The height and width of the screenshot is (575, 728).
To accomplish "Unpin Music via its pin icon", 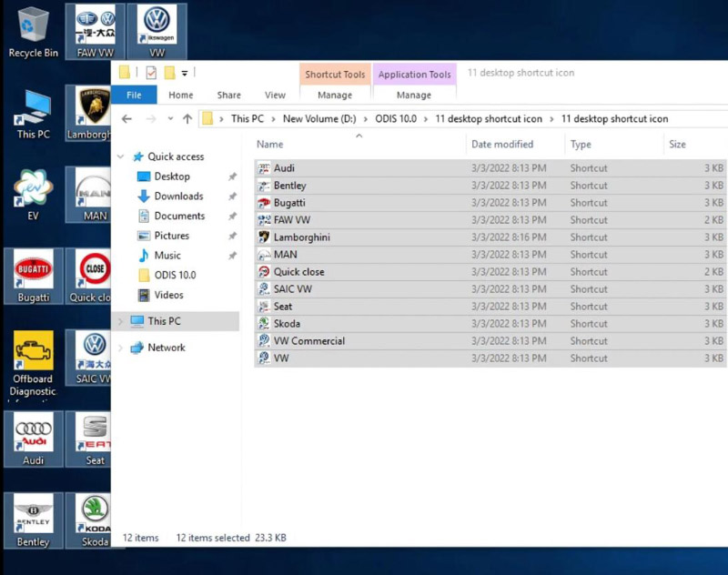I will pyautogui.click(x=232, y=256).
